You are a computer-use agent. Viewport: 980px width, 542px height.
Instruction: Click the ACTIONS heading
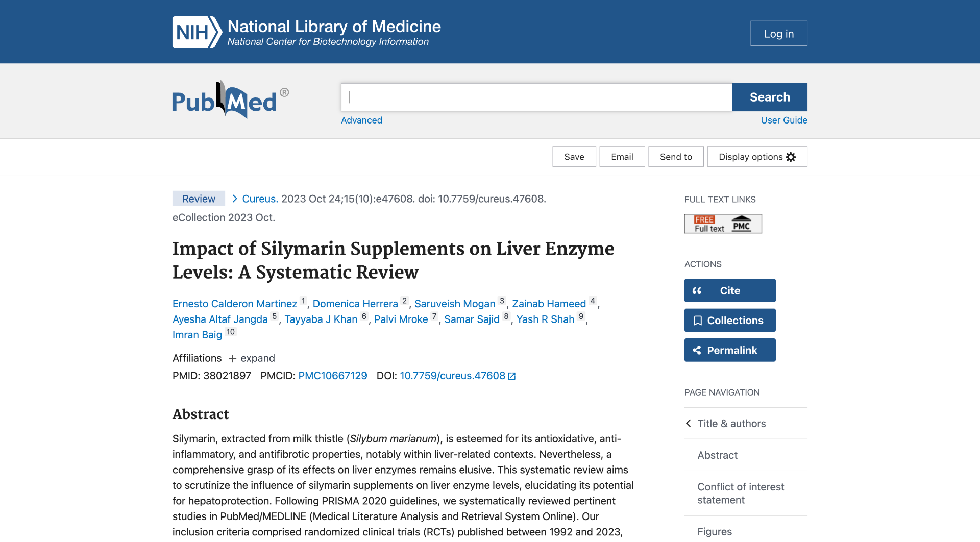click(x=703, y=264)
